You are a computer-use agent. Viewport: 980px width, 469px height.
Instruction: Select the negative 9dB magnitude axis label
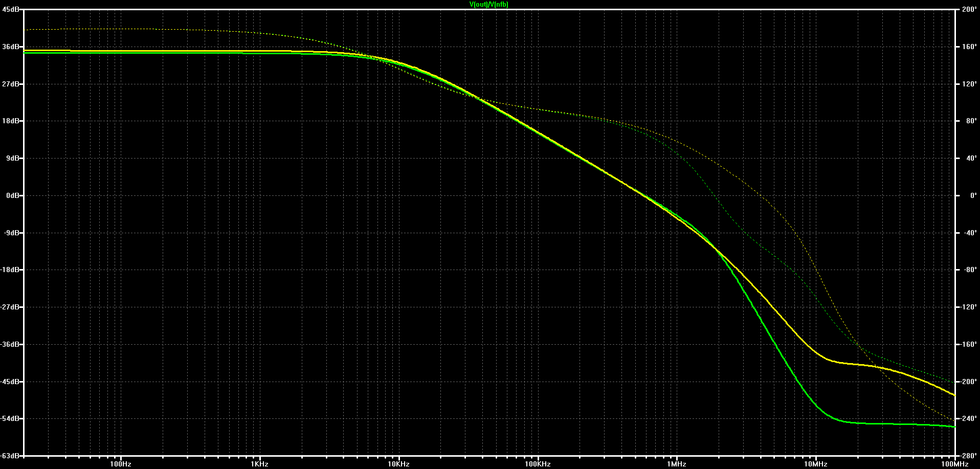[11, 233]
